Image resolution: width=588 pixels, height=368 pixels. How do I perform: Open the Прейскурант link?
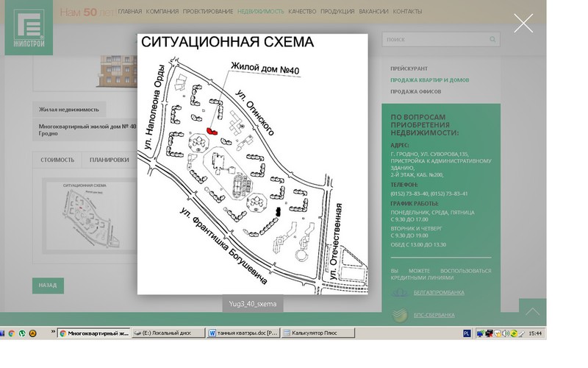(x=409, y=68)
